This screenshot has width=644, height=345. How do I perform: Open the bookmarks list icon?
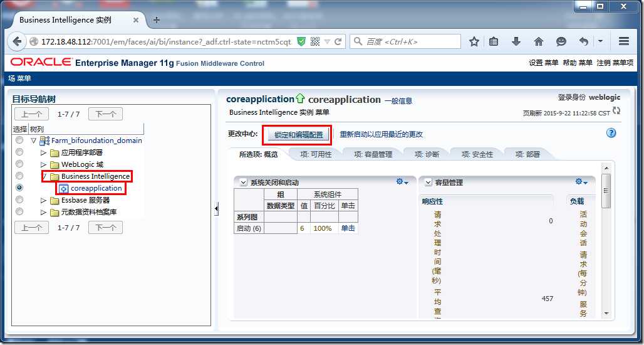pos(494,41)
